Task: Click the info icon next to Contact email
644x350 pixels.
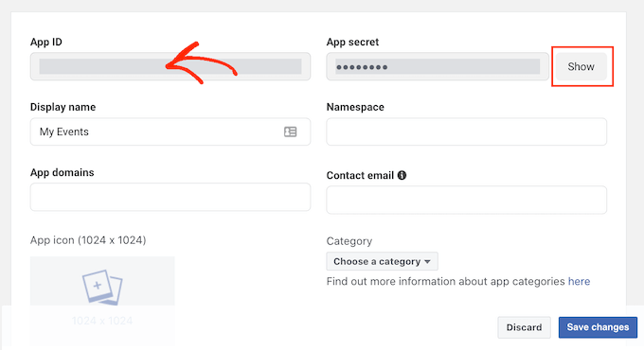Action: coord(402,175)
